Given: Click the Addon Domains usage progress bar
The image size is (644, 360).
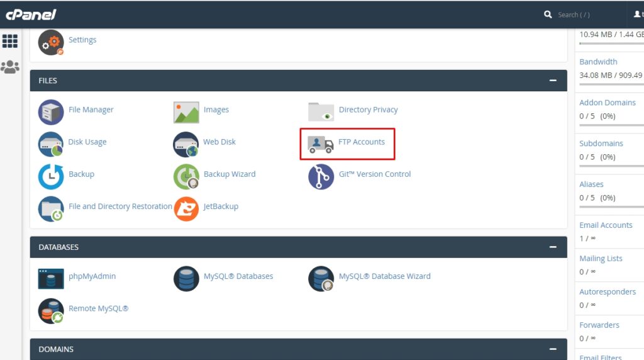Looking at the screenshot, I should pyautogui.click(x=611, y=125).
